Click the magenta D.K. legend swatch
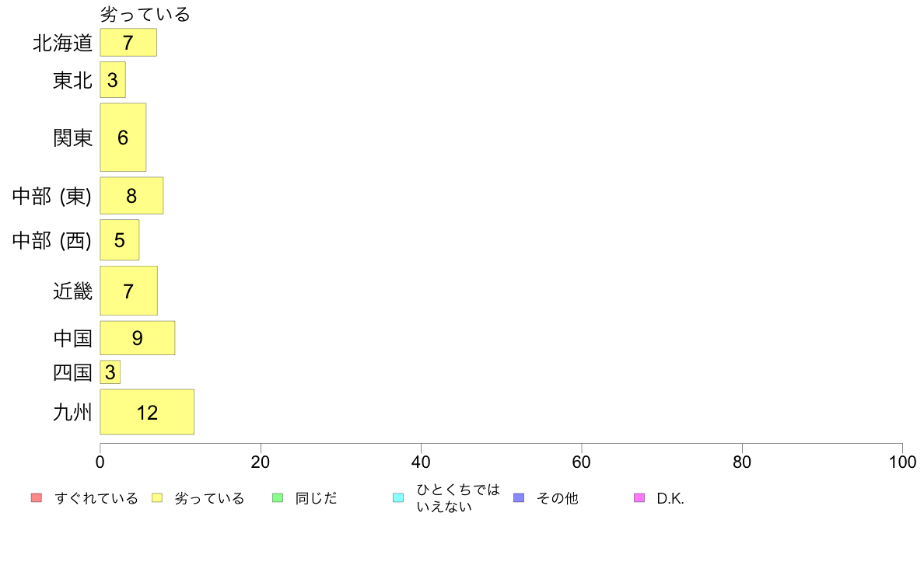 tap(639, 497)
